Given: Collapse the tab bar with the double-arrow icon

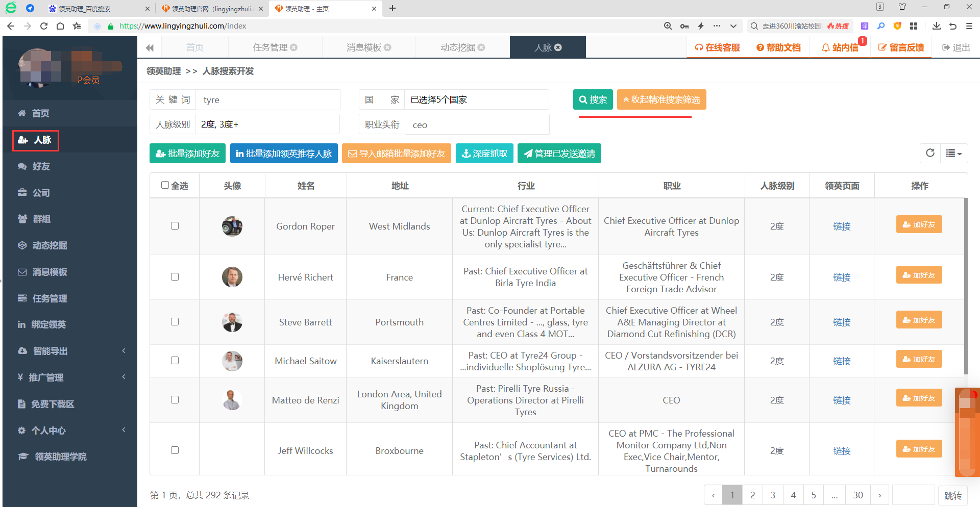Looking at the screenshot, I should tap(150, 47).
